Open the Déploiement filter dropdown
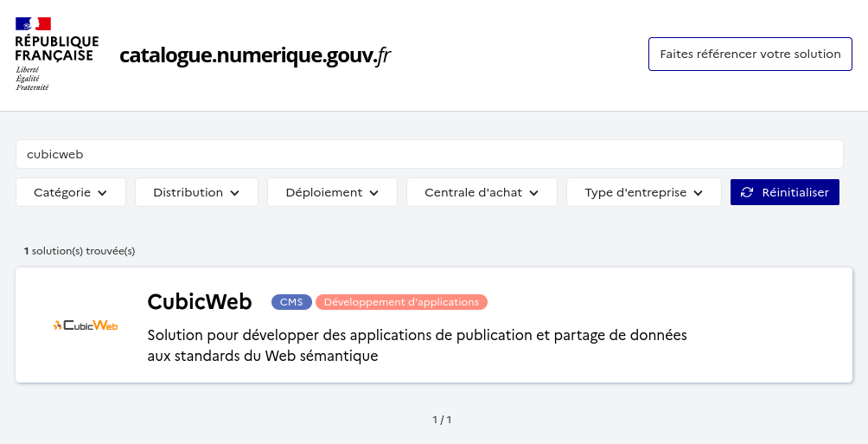 point(332,192)
